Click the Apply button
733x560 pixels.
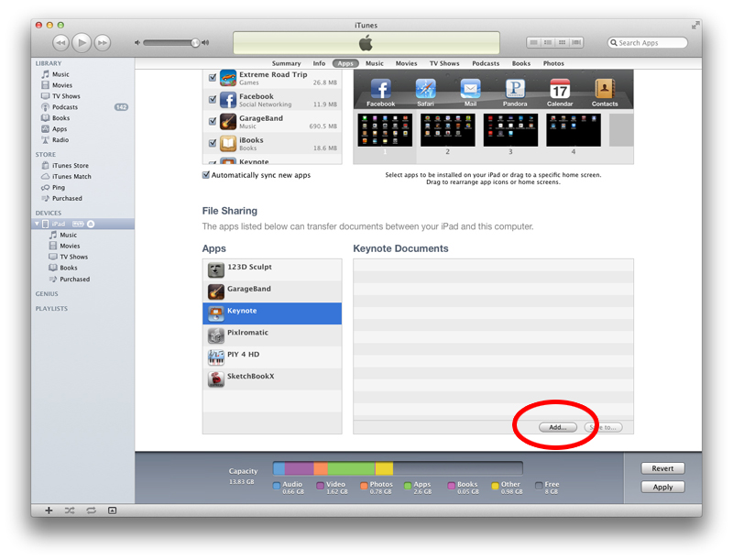coord(662,487)
